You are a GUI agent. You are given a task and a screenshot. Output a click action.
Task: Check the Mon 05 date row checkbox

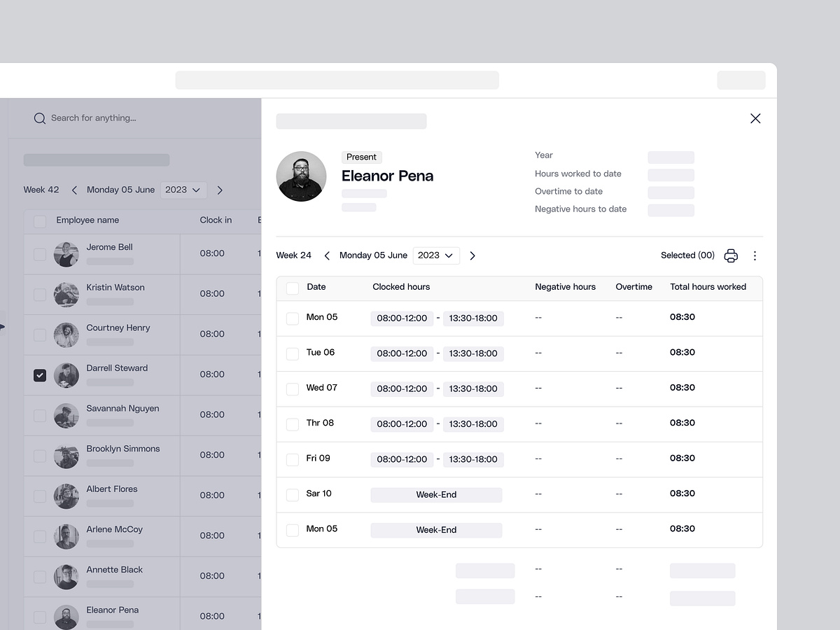293,318
